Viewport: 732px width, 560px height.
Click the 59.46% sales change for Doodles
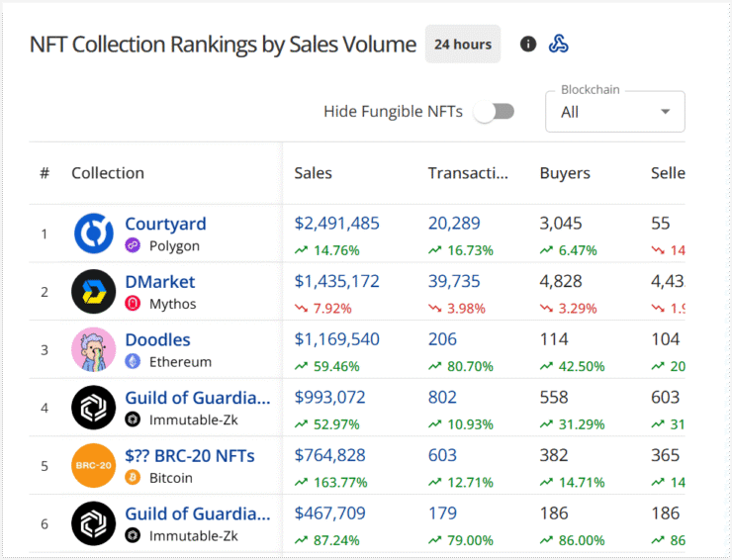pyautogui.click(x=336, y=366)
